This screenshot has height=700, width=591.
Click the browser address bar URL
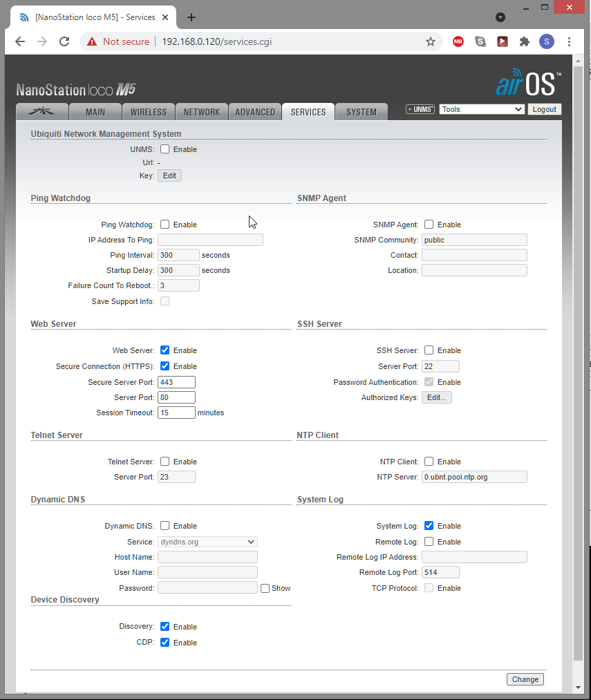tap(216, 41)
